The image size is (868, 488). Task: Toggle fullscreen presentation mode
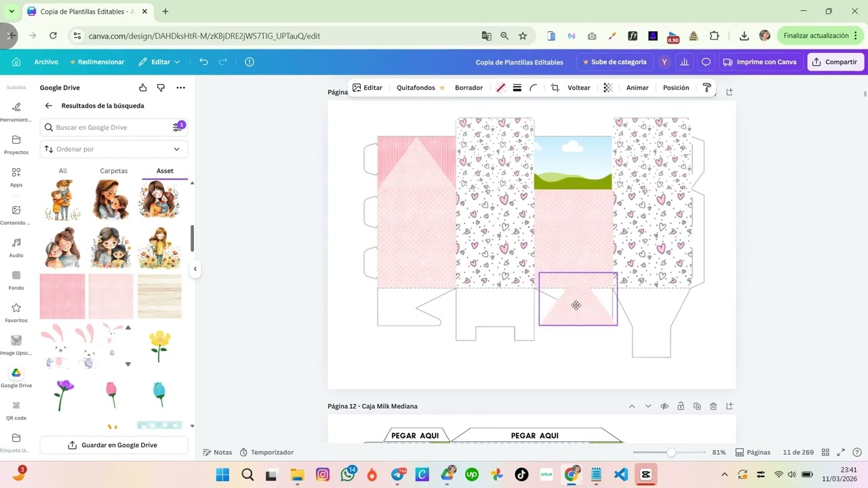[x=841, y=452]
